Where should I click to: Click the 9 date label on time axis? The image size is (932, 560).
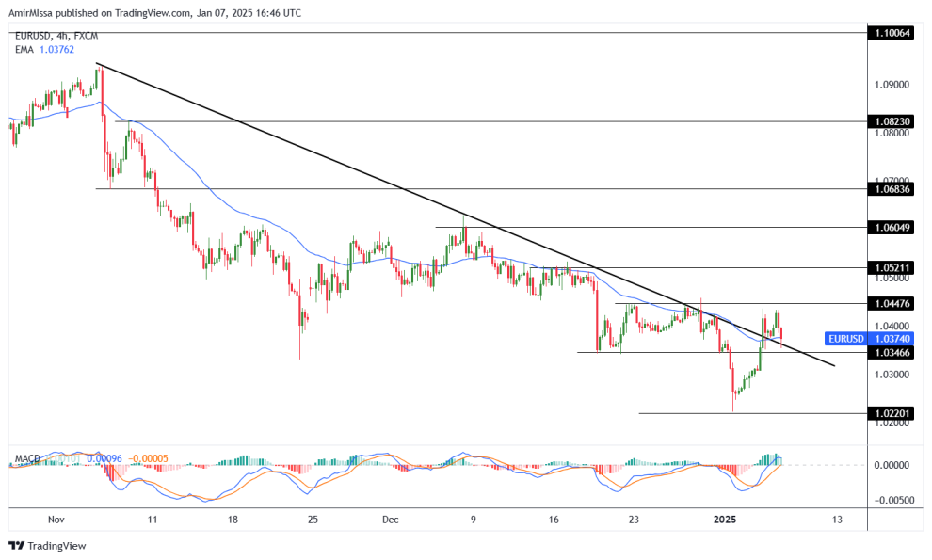point(474,520)
